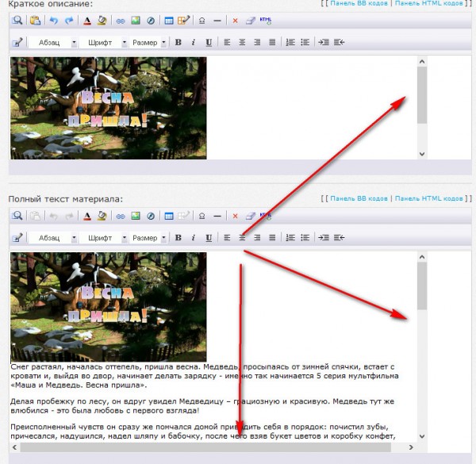Insert numbered list in full text editor
The image size is (476, 464).
tap(290, 238)
